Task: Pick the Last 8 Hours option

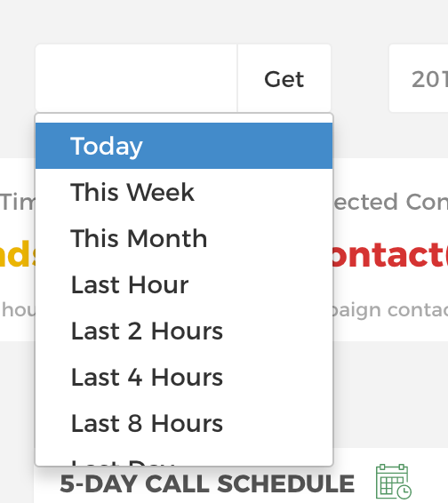Action: [184, 423]
